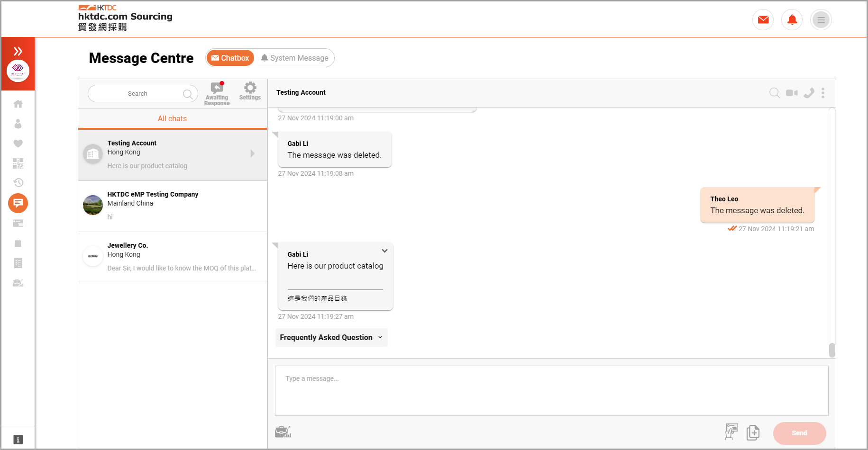Click the arrow on Testing Account chat row

(252, 153)
